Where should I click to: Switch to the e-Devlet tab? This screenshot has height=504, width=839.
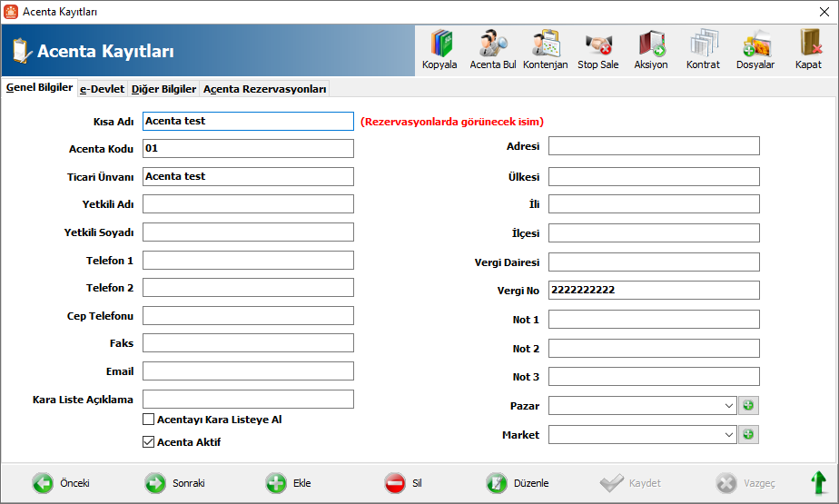(103, 89)
